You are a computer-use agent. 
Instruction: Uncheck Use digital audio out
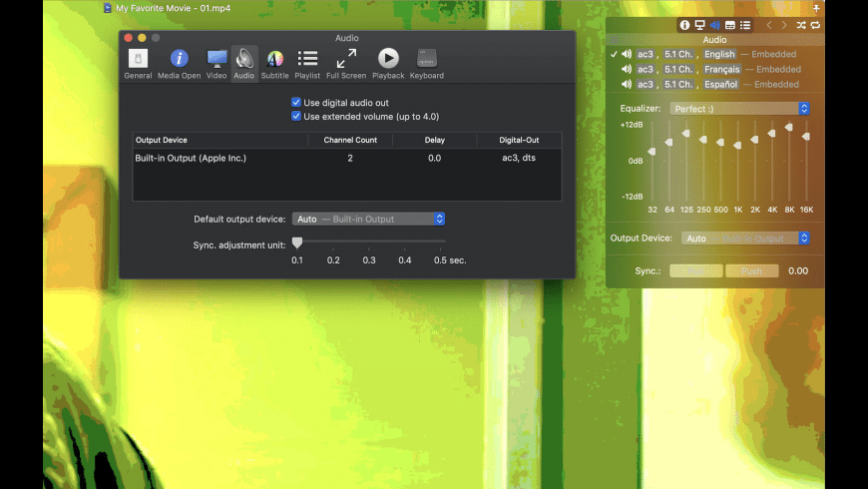tap(296, 103)
